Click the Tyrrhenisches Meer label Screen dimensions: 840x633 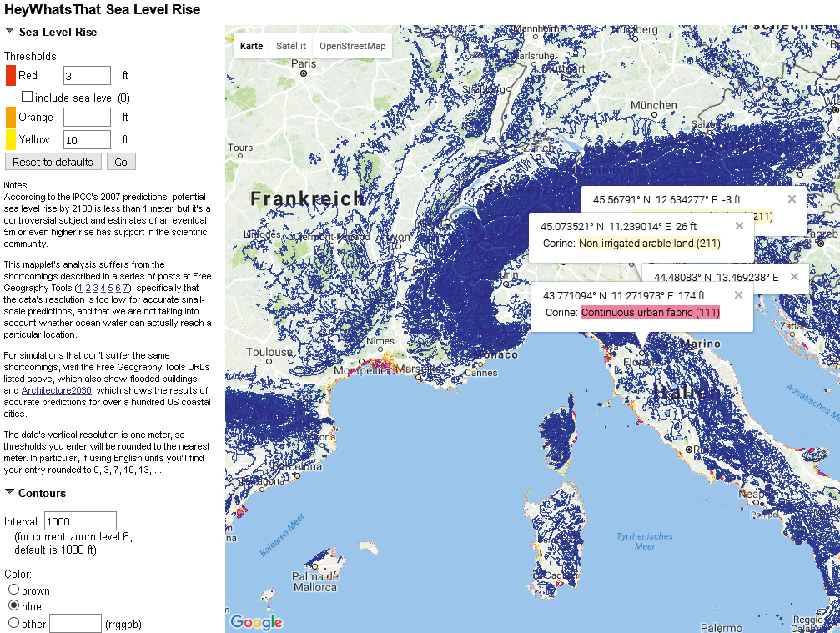tap(645, 541)
